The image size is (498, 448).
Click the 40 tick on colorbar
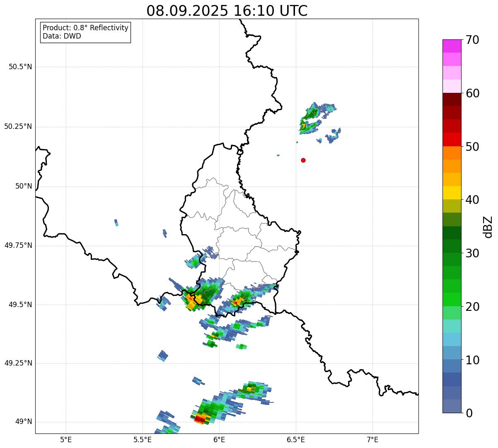[x=472, y=200]
